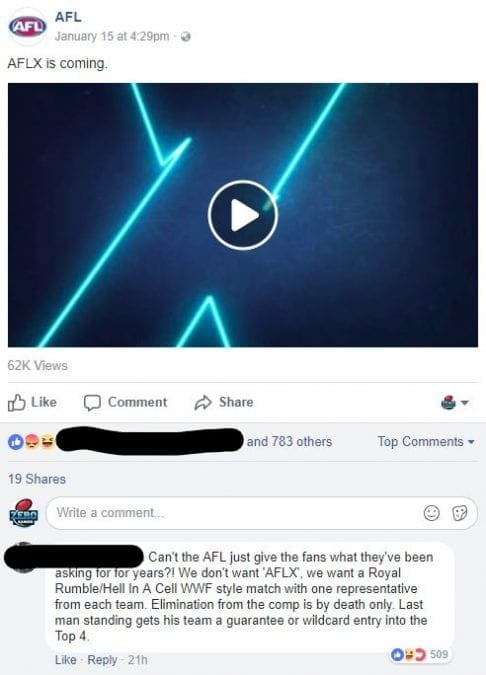This screenshot has width=486, height=675.
Task: Expand the Top Comments sort menu
Action: 426,442
